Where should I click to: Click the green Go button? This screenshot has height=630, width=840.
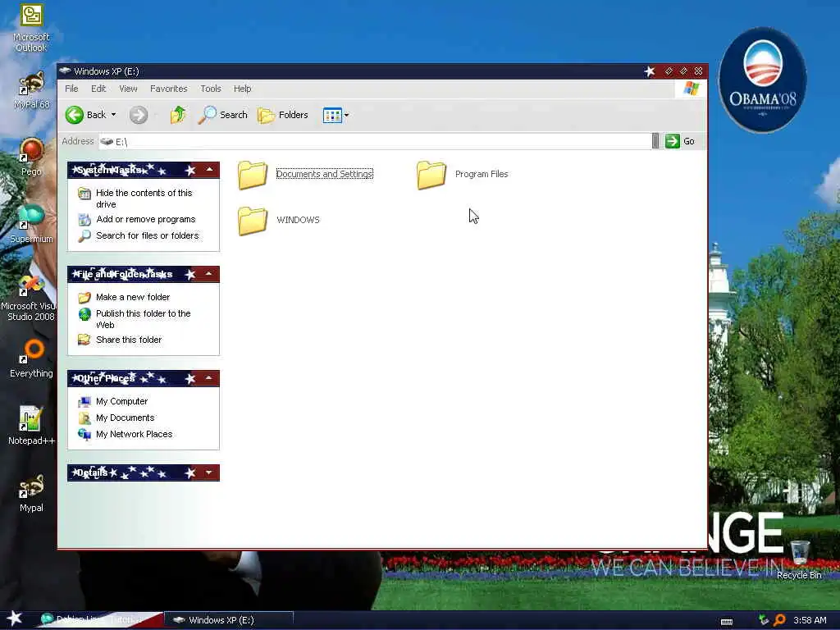pos(680,141)
